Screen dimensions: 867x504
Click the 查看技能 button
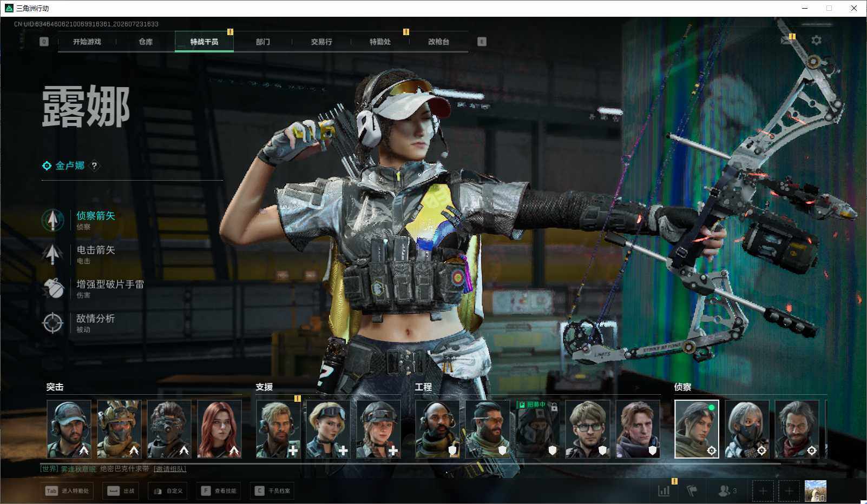coord(219,491)
